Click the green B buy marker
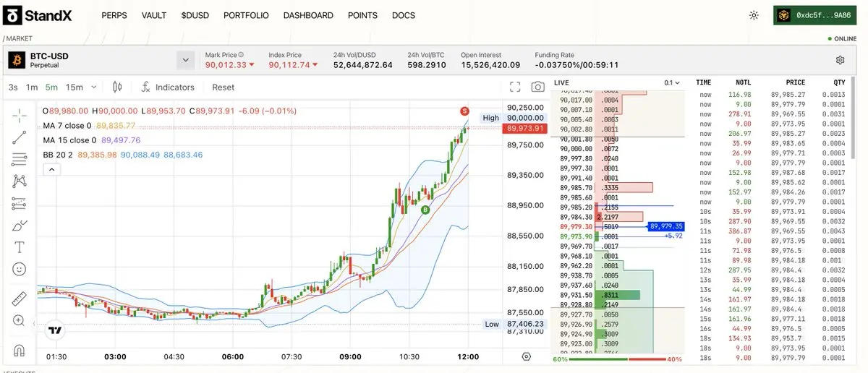The width and height of the screenshot is (868, 373). [x=425, y=209]
